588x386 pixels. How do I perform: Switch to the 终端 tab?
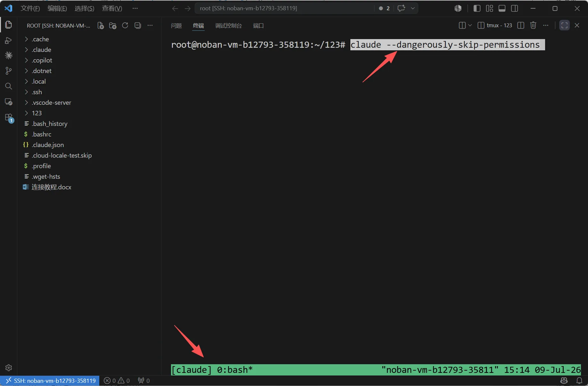pos(199,26)
